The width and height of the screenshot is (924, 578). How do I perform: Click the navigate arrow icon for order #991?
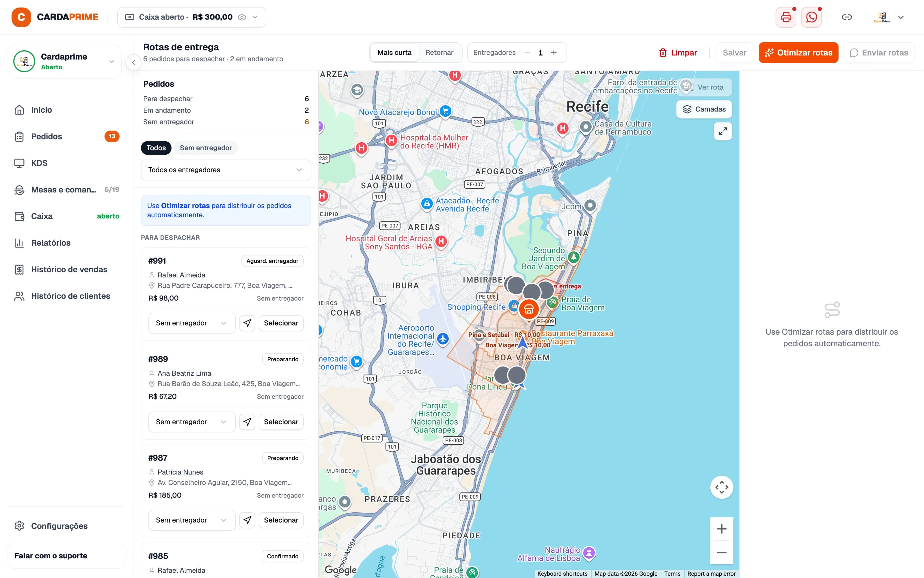pyautogui.click(x=247, y=323)
